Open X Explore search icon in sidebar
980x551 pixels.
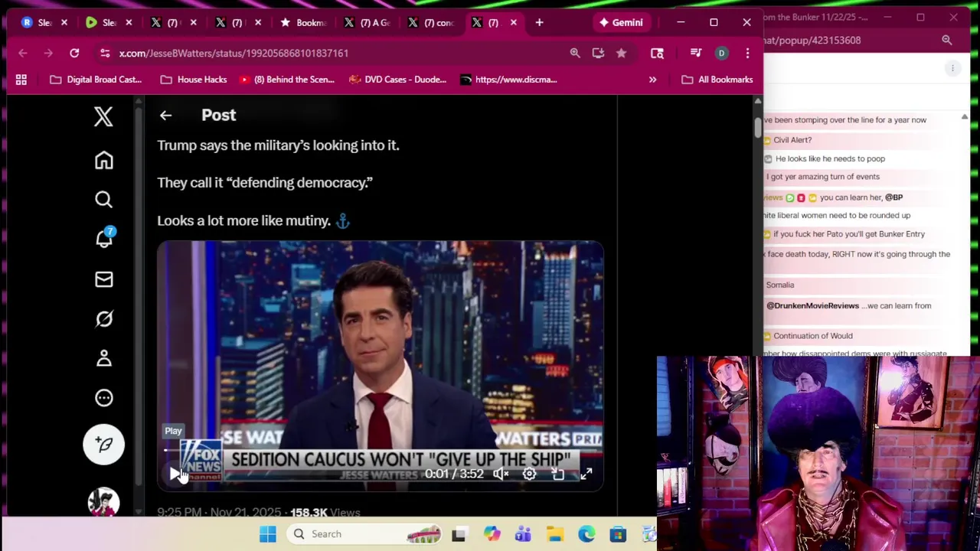coord(103,200)
